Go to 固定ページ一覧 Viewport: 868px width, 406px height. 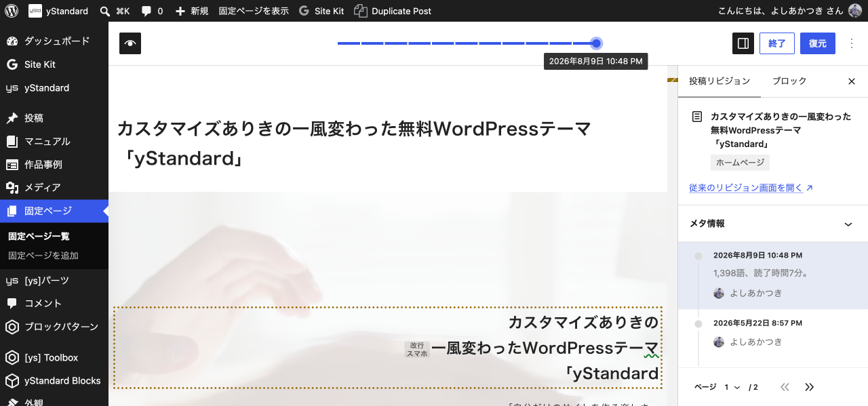(x=39, y=237)
